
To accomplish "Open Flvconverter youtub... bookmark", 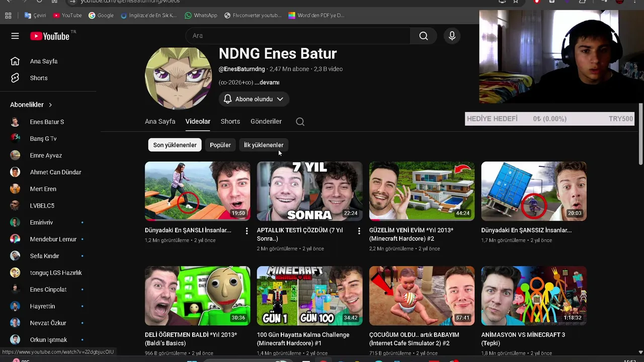I will 253,16.
